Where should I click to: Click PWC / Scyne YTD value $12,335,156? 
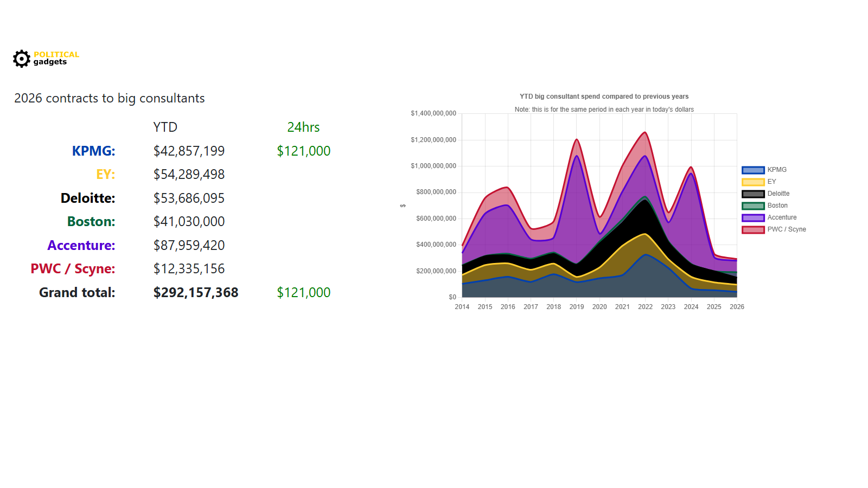pyautogui.click(x=189, y=268)
